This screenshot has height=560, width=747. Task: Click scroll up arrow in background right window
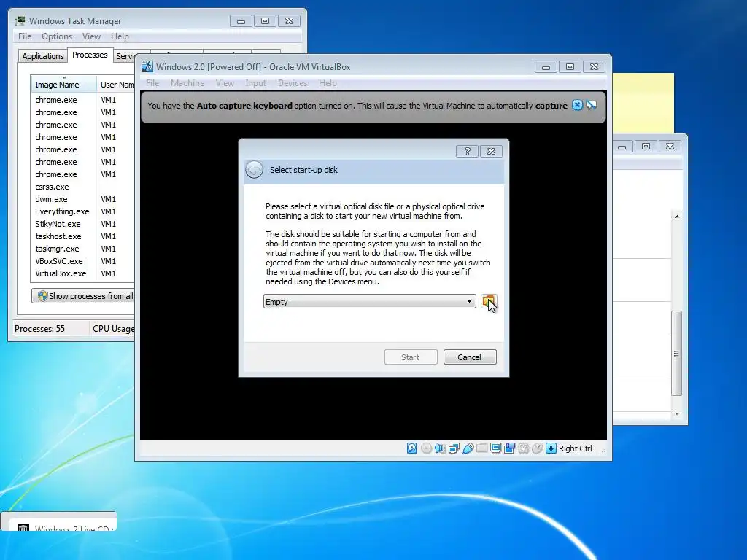pyautogui.click(x=676, y=217)
